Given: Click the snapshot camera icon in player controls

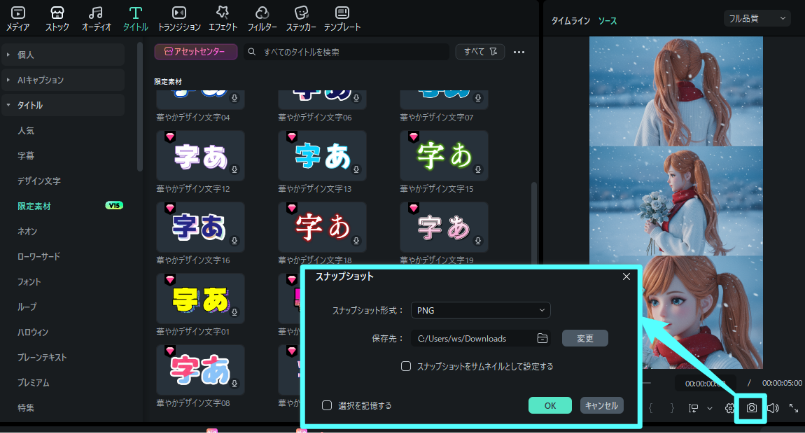Looking at the screenshot, I should (752, 408).
